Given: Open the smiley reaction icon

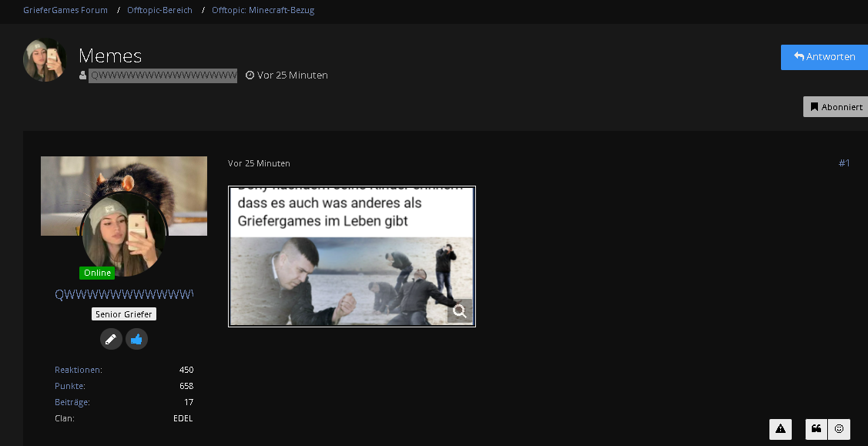Looking at the screenshot, I should point(839,429).
